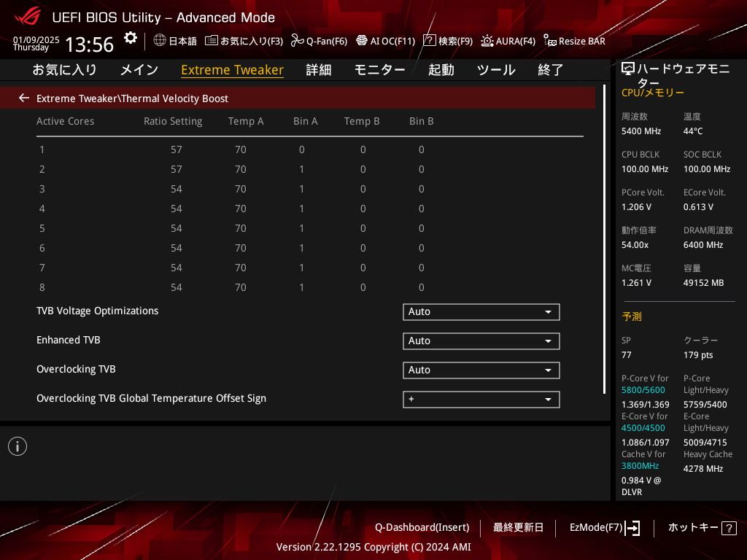Open Q-Dashboard(Insert)
Viewport: 747px width, 560px height.
(x=422, y=527)
